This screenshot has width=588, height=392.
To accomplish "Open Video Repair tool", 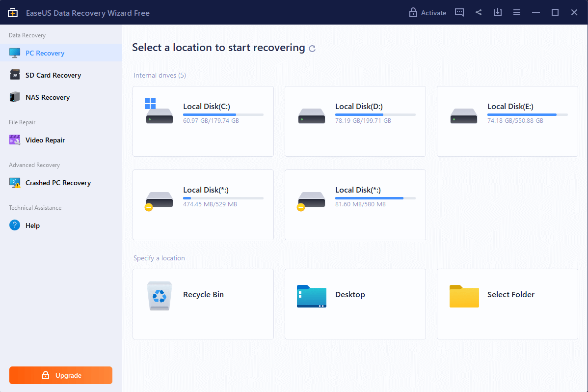I will (45, 140).
